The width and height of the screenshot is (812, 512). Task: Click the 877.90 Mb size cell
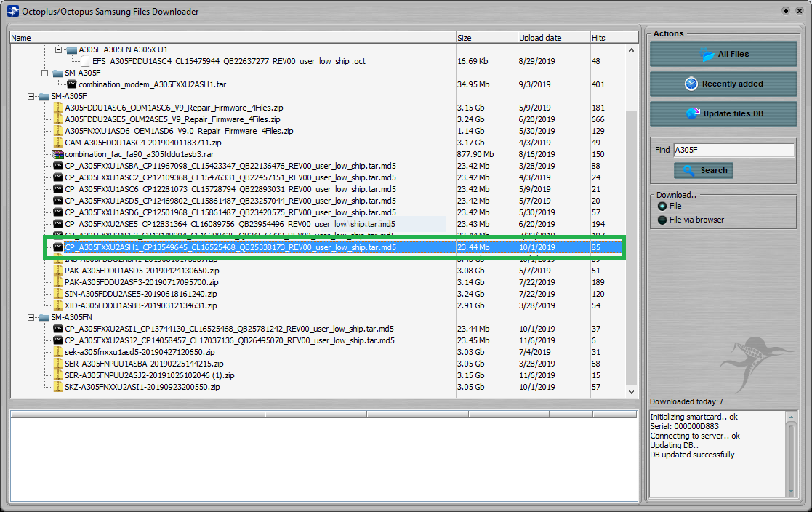click(x=475, y=154)
